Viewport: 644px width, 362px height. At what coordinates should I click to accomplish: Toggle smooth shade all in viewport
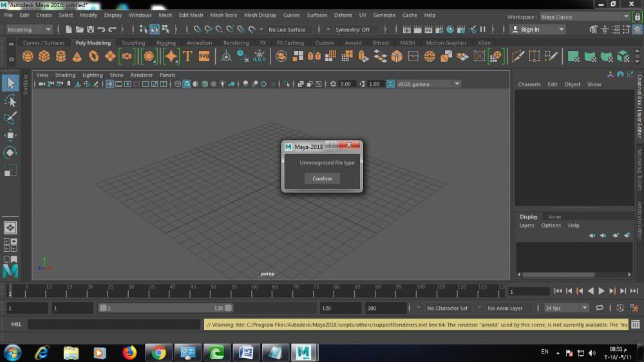click(187, 84)
